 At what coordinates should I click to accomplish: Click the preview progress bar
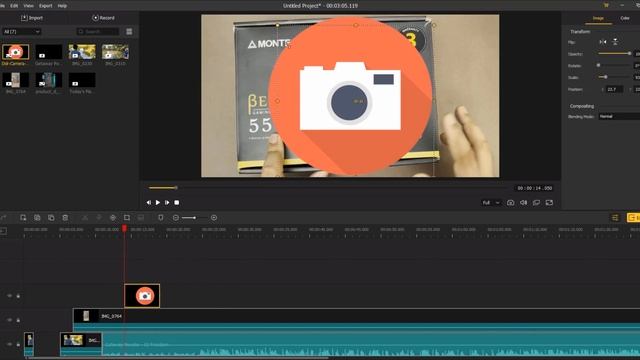click(329, 188)
